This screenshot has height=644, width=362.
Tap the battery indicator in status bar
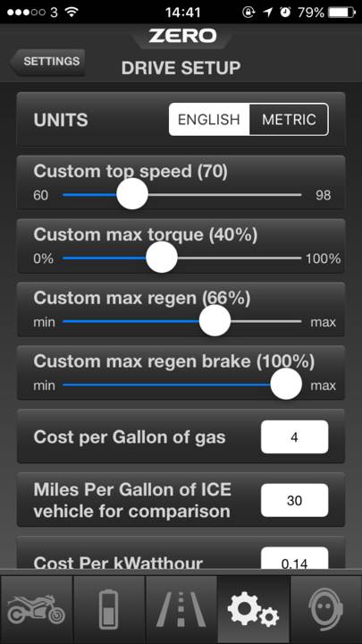tap(341, 12)
